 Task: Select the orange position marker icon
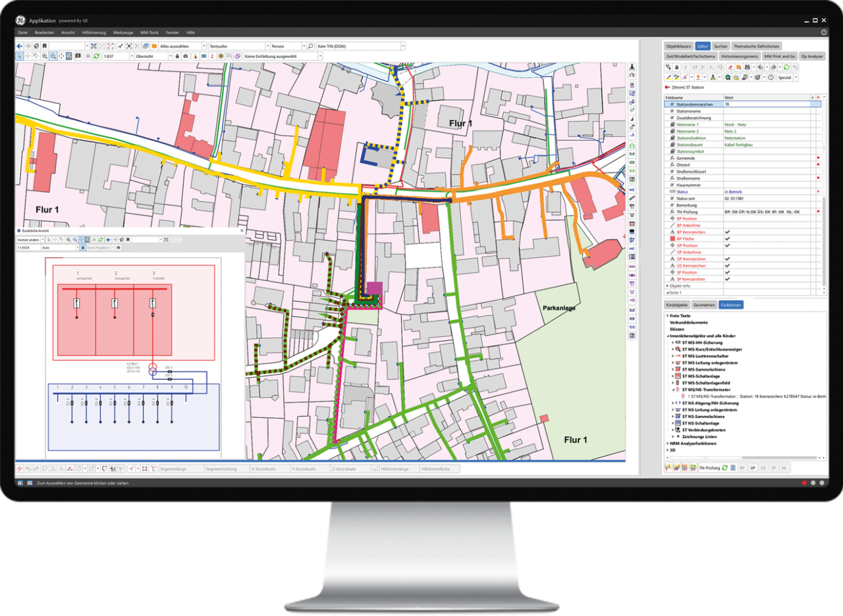[x=698, y=77]
